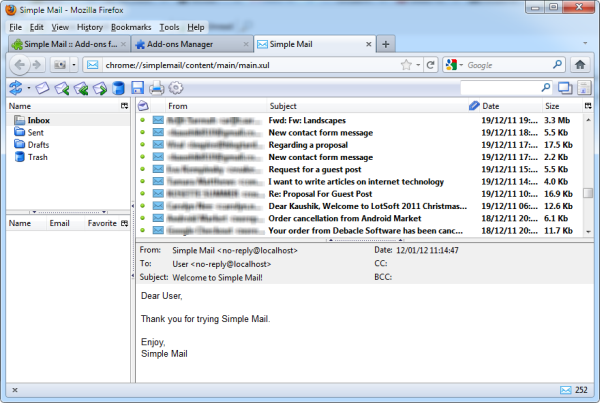Screen dimensions: 600x403
Task: Click the floppy disk save icon
Action: [x=137, y=88]
